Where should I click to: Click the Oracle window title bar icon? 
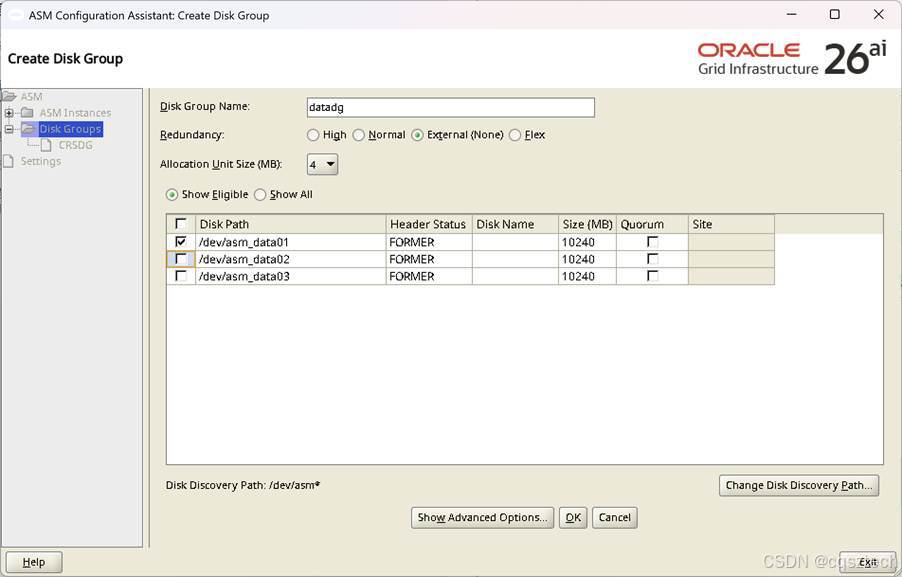[x=14, y=15]
